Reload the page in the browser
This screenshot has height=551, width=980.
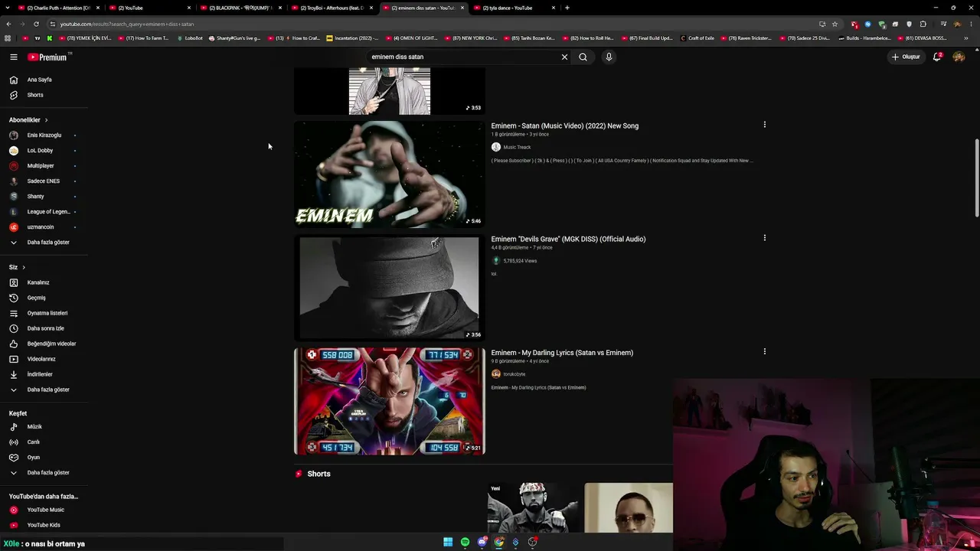tap(36, 24)
